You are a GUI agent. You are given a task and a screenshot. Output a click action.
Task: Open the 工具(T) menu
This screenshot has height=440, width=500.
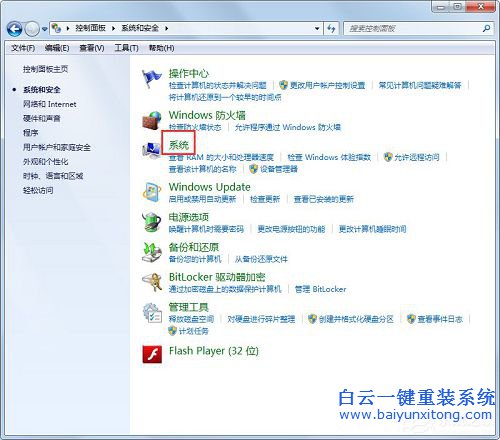[x=126, y=48]
